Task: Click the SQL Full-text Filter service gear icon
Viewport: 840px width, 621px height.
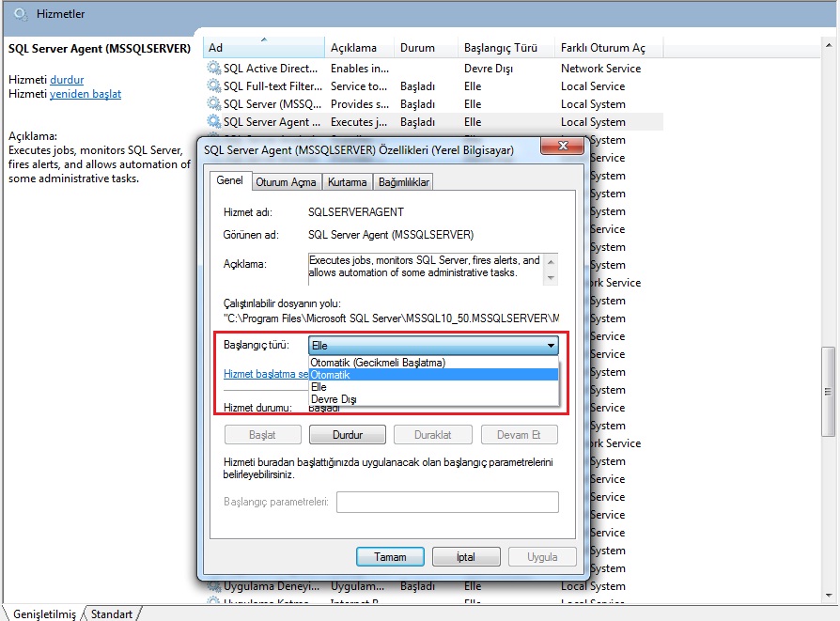Action: 213,86
